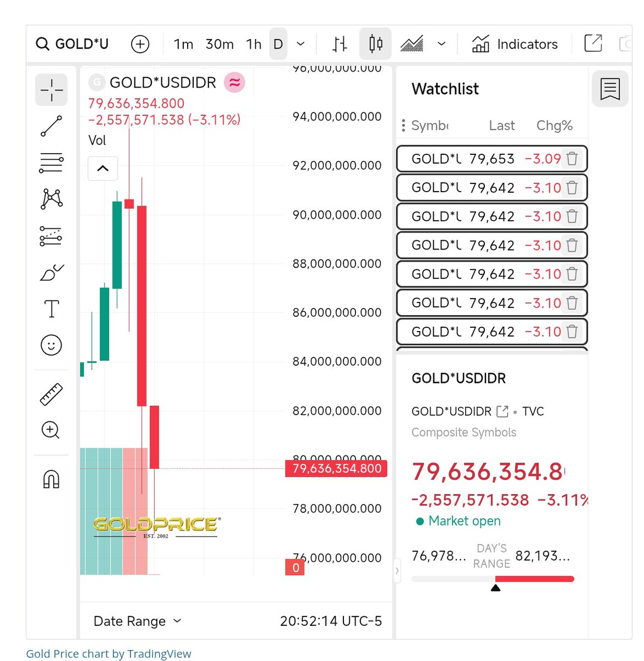
Task: Click the current price label 79,636,354.800 on axis
Action: [x=336, y=469]
